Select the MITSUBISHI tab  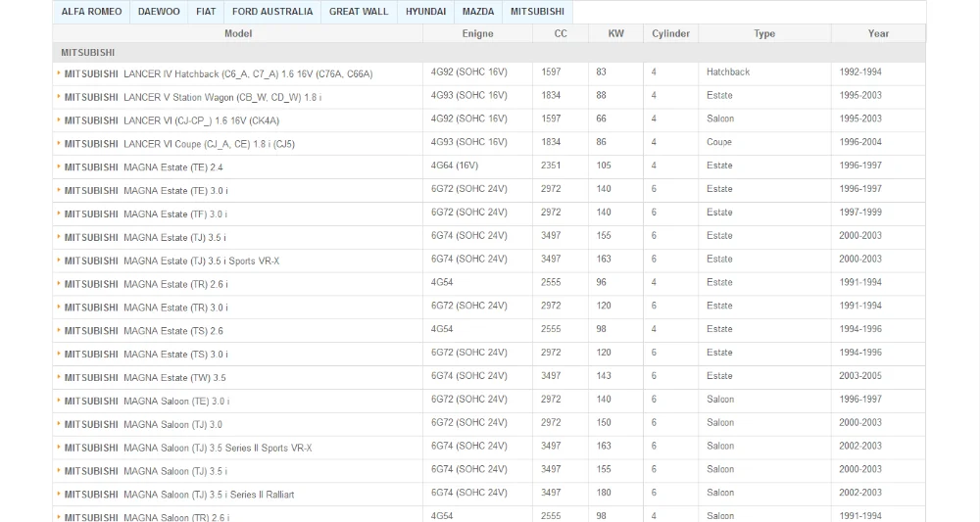click(x=537, y=12)
